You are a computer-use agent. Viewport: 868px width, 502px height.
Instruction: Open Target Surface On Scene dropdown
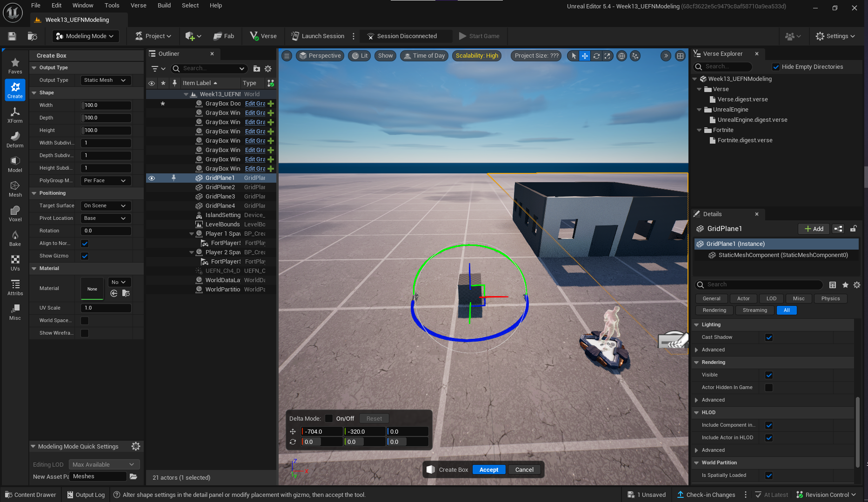click(x=106, y=206)
